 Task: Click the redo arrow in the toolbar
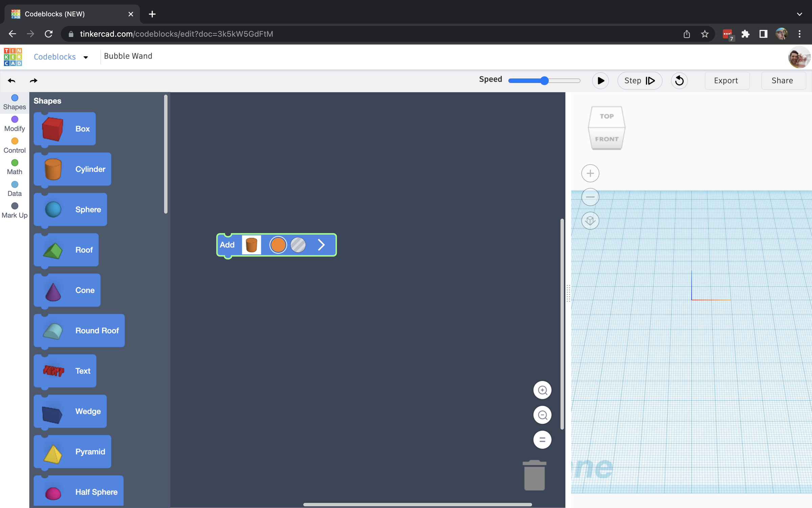point(33,81)
